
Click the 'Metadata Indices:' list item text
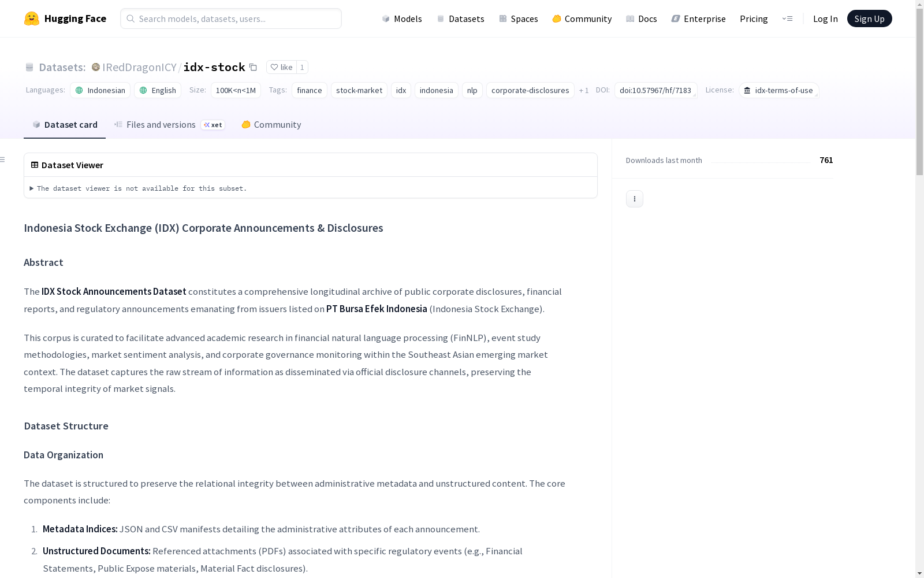[80, 529]
